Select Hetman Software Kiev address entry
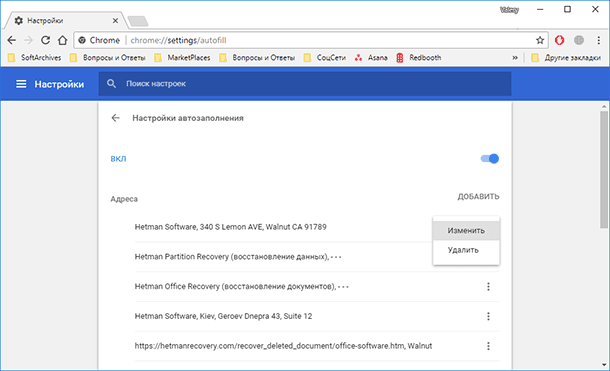Screen dimensions: 610x371 pyautogui.click(x=223, y=316)
